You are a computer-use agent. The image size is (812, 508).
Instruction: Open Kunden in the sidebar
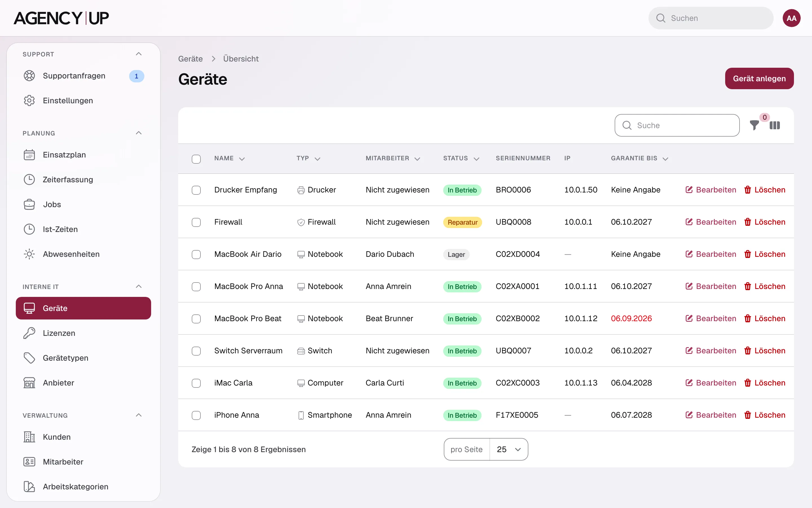83,437
